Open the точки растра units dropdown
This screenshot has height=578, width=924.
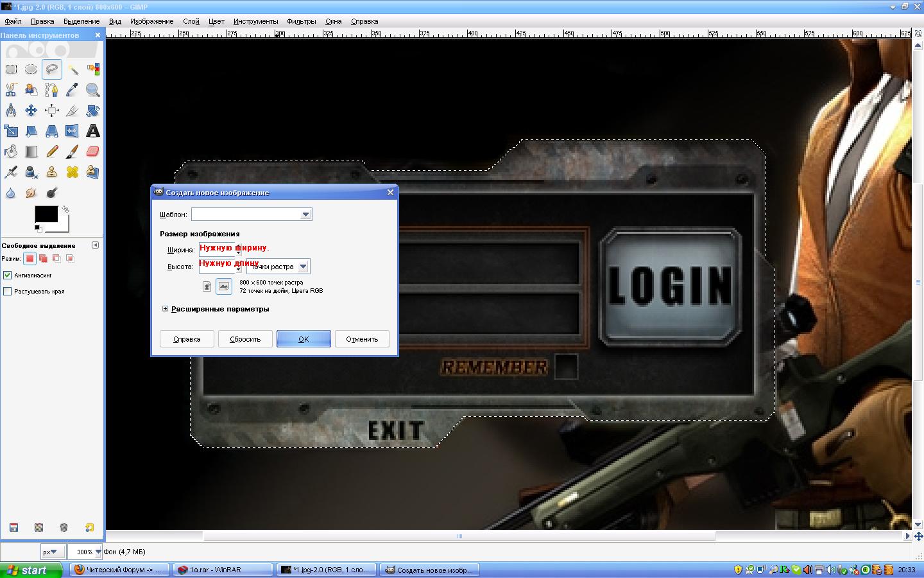point(278,267)
